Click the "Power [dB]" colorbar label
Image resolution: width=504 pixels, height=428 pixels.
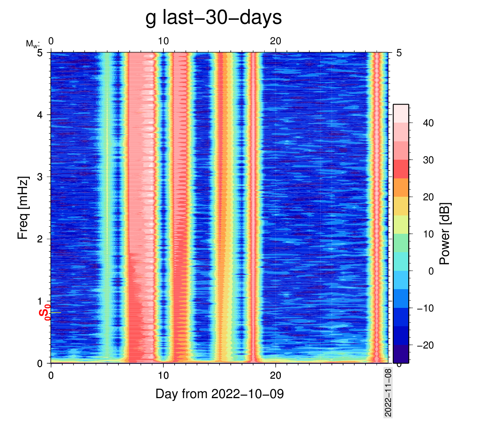pos(445,234)
